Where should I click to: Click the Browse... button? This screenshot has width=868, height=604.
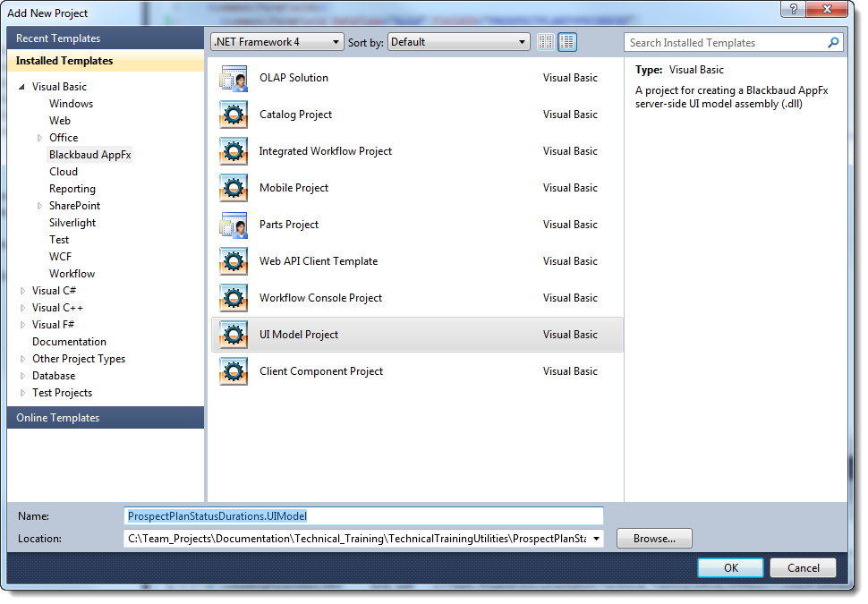654,539
